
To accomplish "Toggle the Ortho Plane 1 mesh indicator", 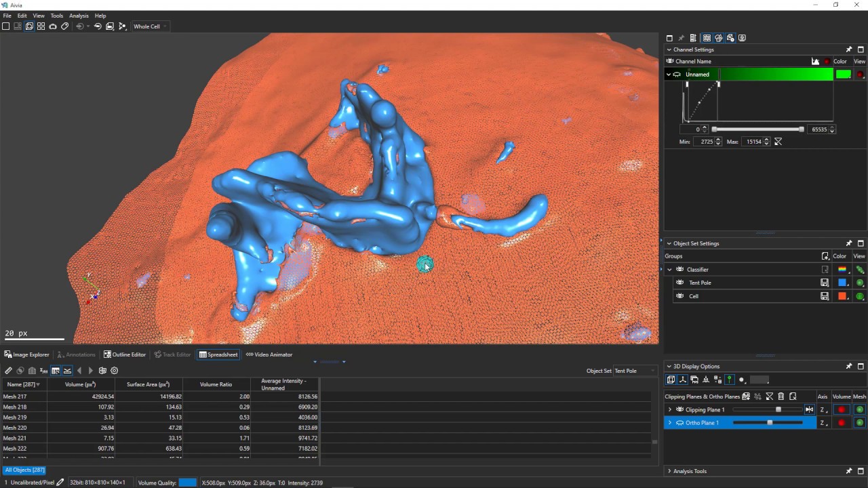I will click(x=860, y=422).
